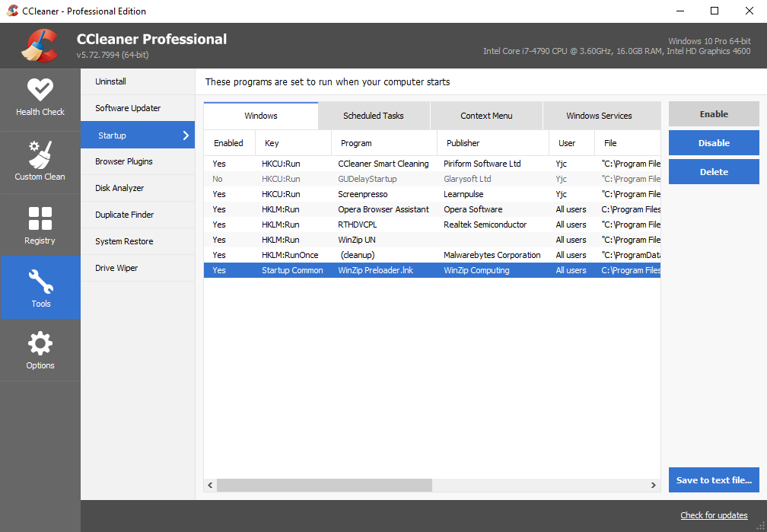Open the Health Check section
This screenshot has width=767, height=532.
40,100
